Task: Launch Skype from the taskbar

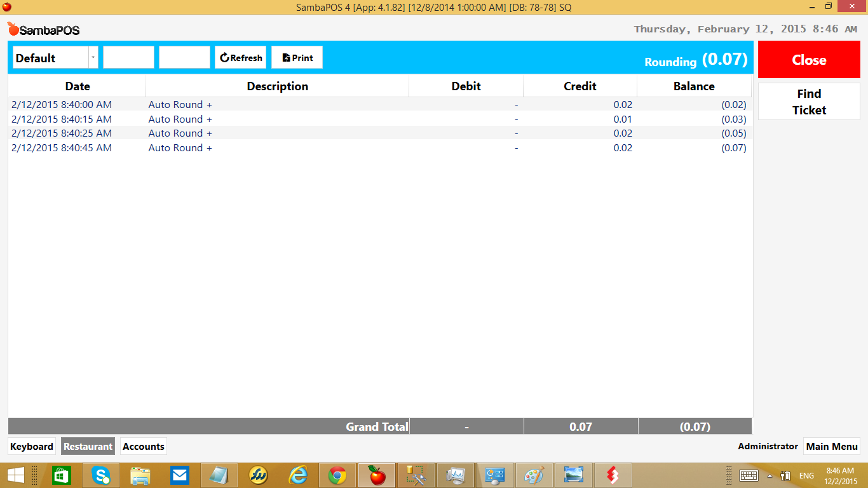Action: click(100, 475)
